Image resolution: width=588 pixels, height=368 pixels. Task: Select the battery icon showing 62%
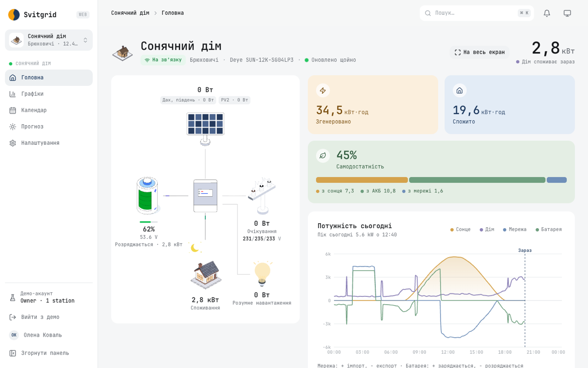pos(147,195)
